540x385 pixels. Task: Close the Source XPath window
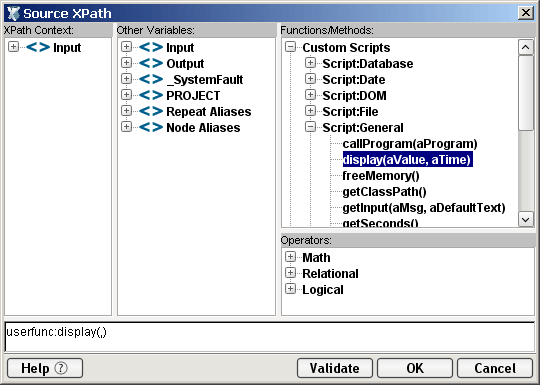pos(526,13)
